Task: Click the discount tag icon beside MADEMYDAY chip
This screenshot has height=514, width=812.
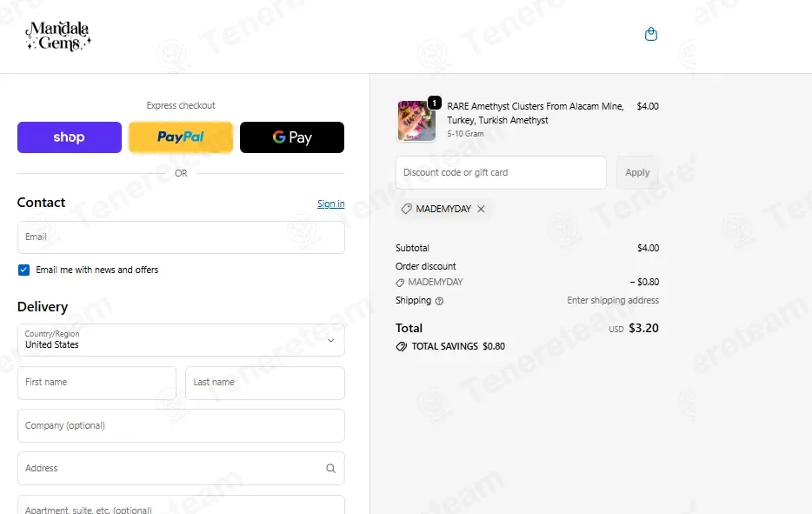Action: 407,209
